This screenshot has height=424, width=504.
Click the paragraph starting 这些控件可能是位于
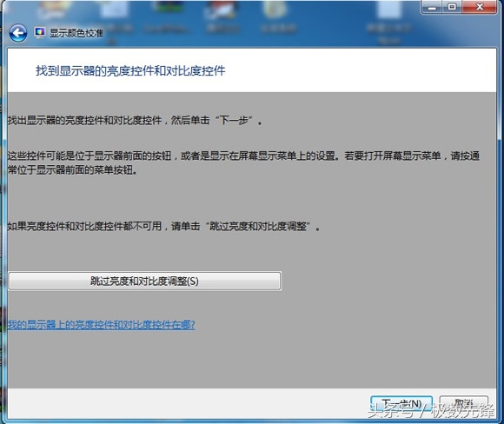[243, 163]
